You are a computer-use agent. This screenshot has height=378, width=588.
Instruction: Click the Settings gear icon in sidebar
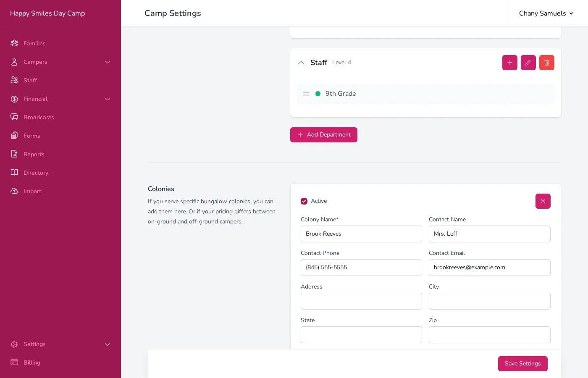14,344
